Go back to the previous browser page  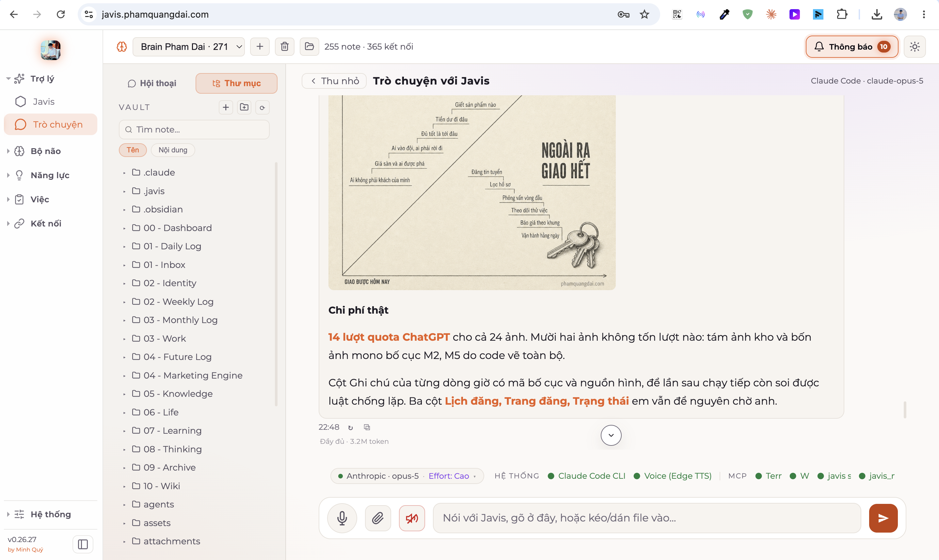(x=14, y=14)
